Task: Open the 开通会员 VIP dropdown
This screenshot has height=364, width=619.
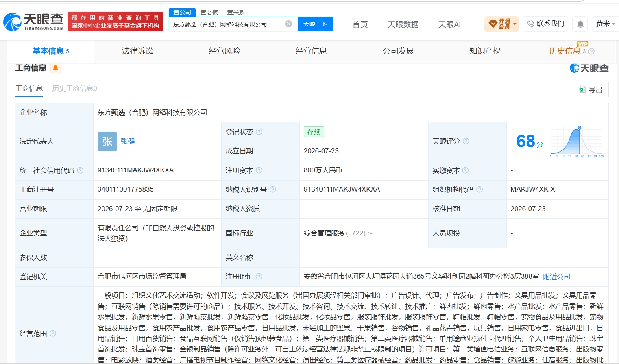Action: pyautogui.click(x=501, y=24)
